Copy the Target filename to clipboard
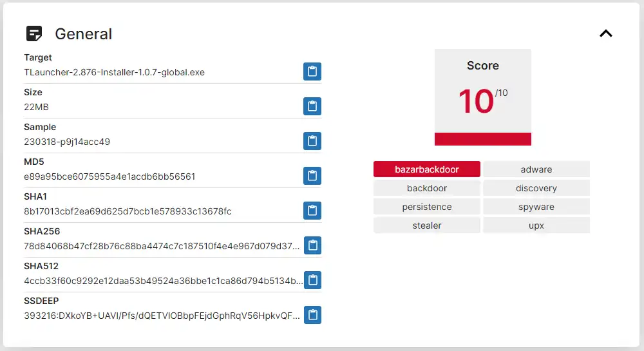 [x=312, y=71]
